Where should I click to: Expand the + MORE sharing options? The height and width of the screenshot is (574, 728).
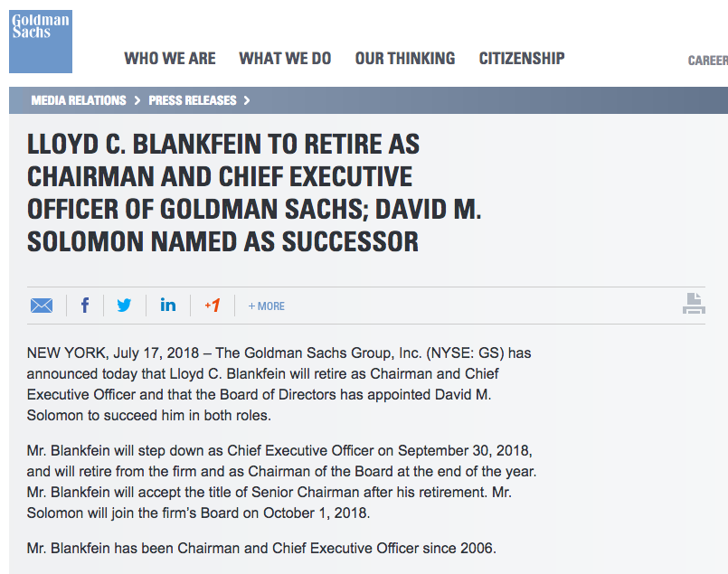(267, 306)
